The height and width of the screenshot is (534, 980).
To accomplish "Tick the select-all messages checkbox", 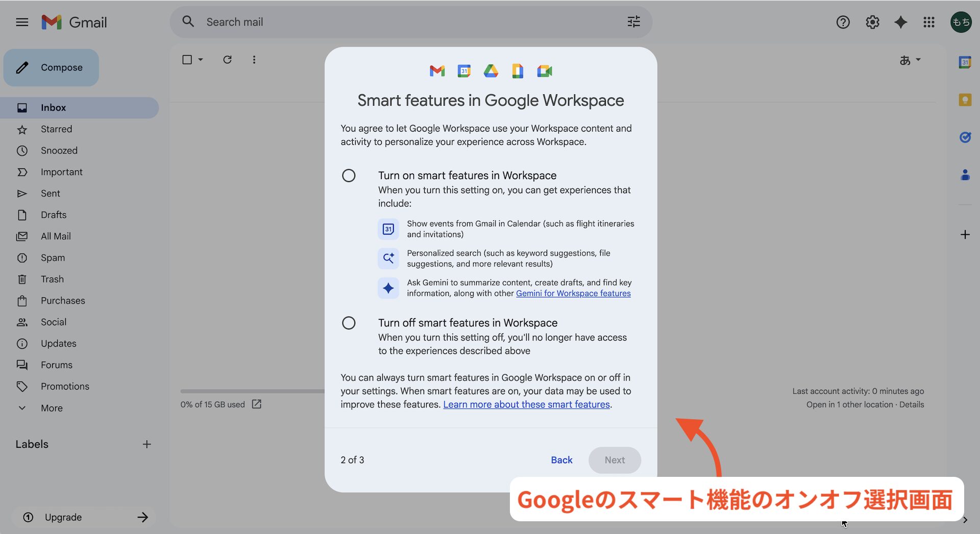I will coord(187,60).
